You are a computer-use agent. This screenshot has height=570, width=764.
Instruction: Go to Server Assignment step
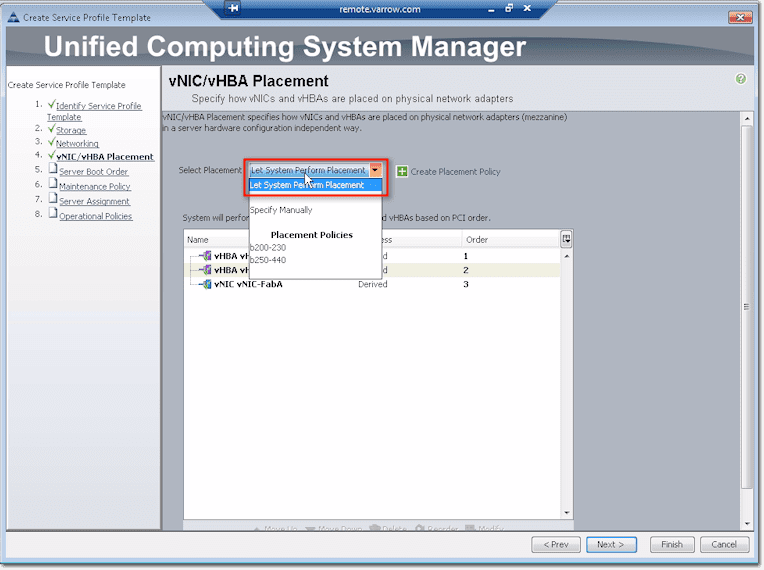click(x=94, y=201)
